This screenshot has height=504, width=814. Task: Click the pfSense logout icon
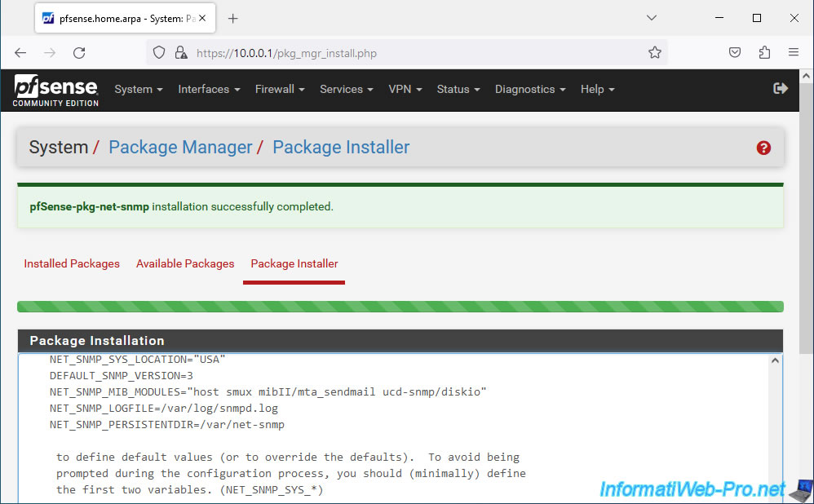point(781,89)
